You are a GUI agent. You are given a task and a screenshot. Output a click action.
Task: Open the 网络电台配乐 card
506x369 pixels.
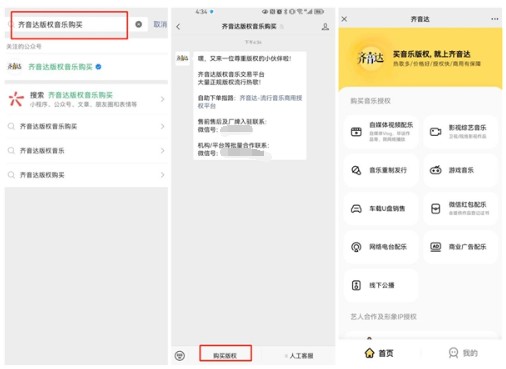click(381, 247)
